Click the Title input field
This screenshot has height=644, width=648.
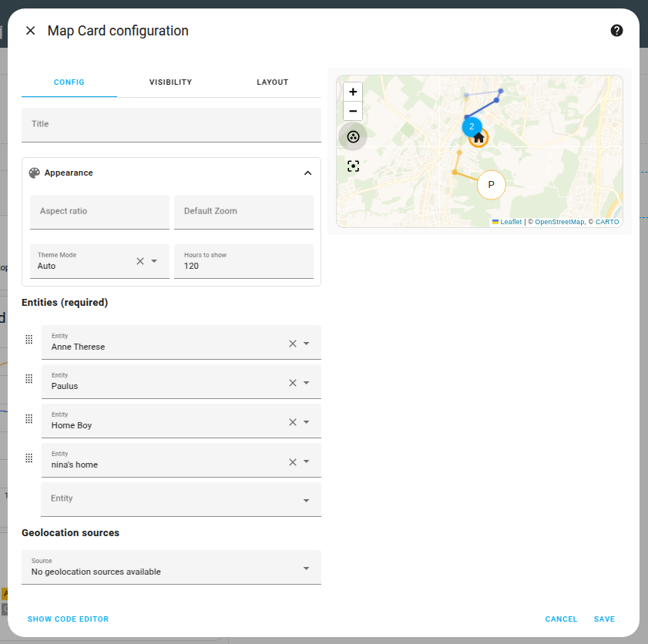[171, 125]
